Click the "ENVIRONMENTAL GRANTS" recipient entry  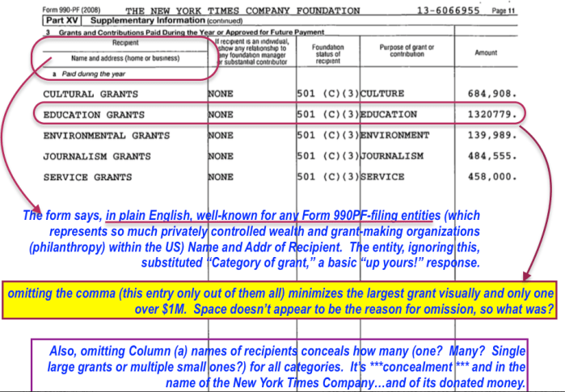coord(106,135)
